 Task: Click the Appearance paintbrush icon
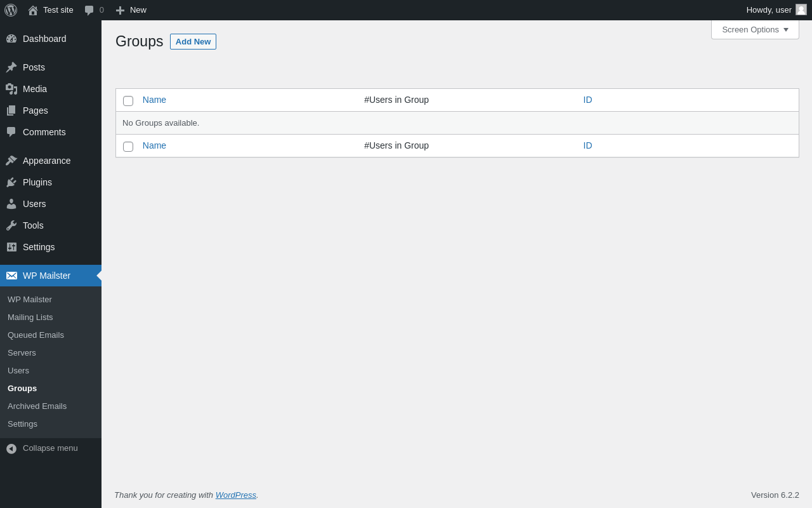[11, 161]
